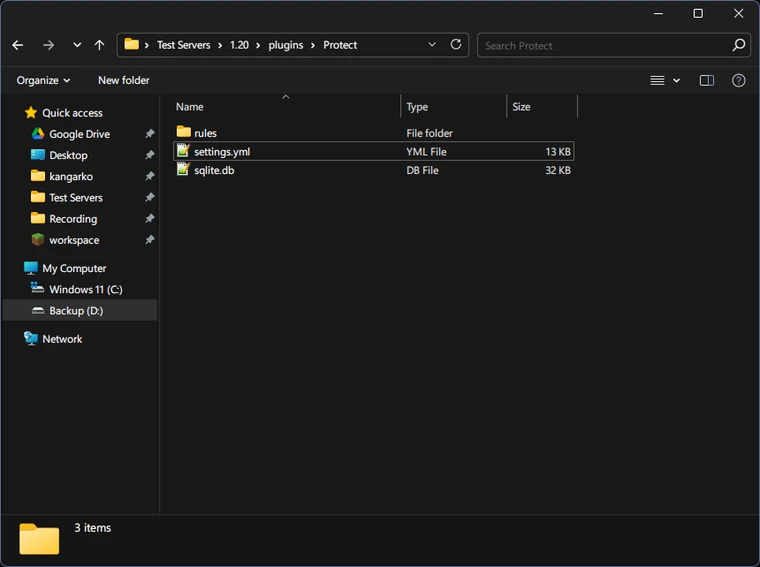Click the 'YML File' type cell
The image size is (760, 567).
click(427, 152)
